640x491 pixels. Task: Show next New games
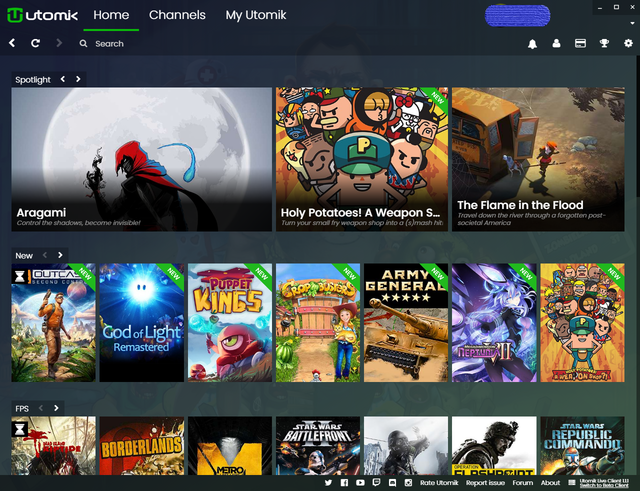coord(60,255)
